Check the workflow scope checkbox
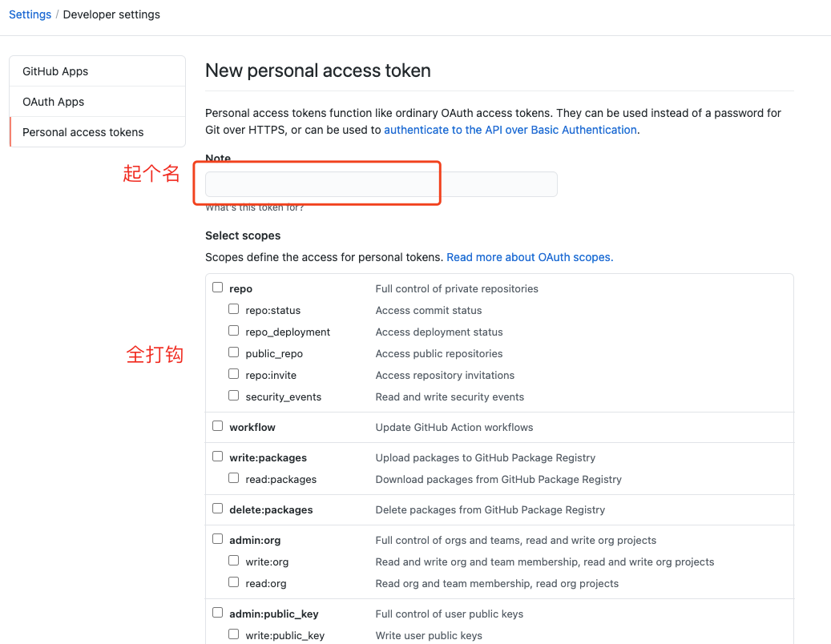This screenshot has height=644, width=831. coord(218,426)
